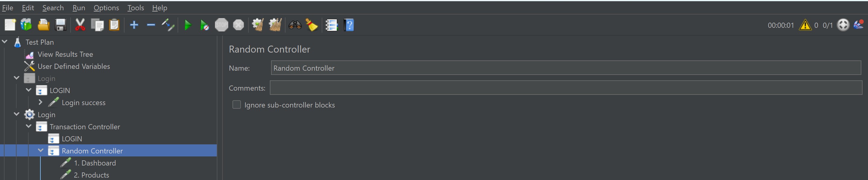Click the toolbar Toggle icon
Image resolution: width=868 pixels, height=180 pixels.
pos(168,25)
